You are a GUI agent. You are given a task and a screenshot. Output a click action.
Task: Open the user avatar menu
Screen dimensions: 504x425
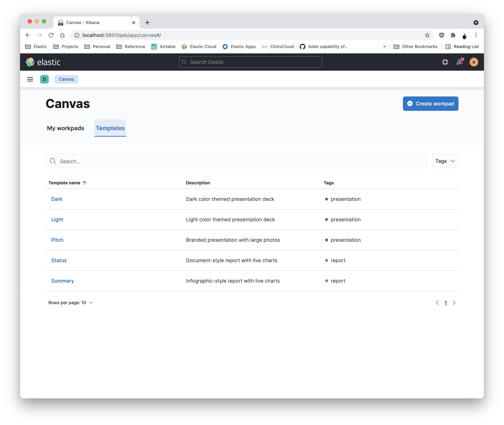click(474, 62)
